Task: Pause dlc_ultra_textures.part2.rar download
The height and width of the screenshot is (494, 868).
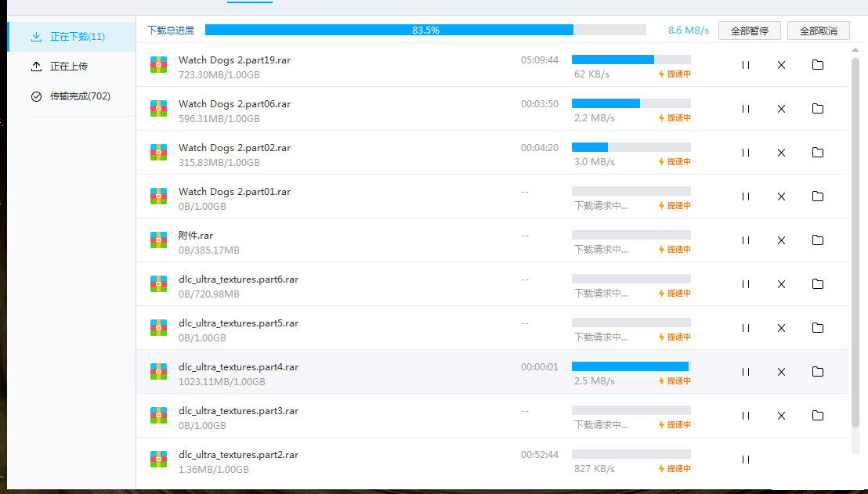Action: click(x=746, y=459)
